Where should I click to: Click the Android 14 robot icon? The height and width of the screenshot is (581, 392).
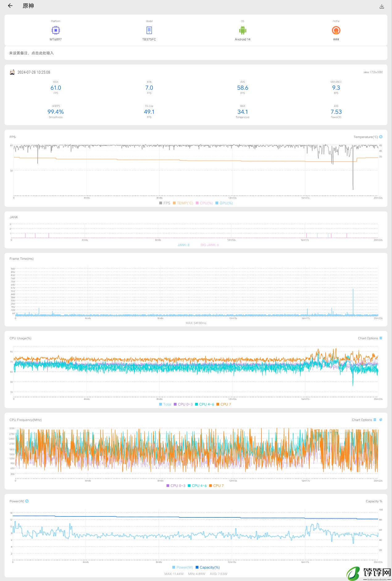(243, 30)
